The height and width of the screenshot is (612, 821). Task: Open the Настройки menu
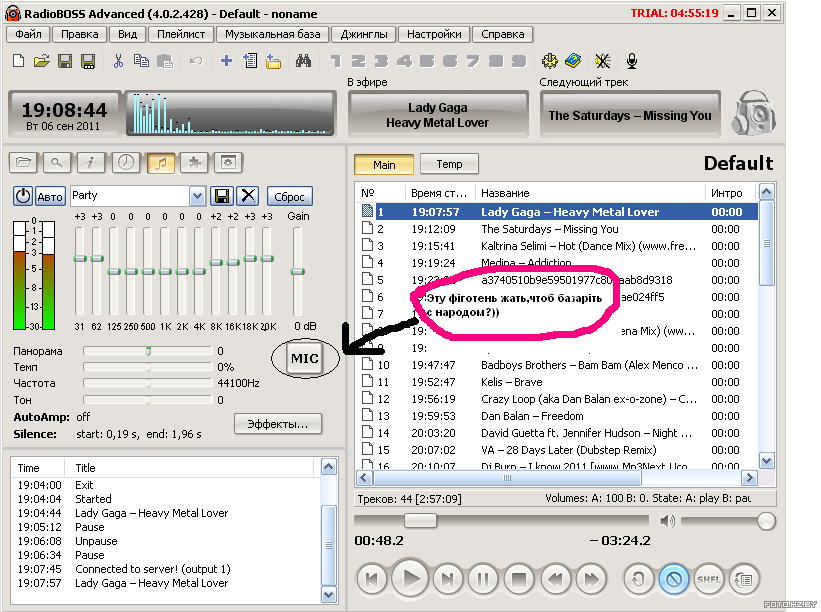click(x=434, y=35)
